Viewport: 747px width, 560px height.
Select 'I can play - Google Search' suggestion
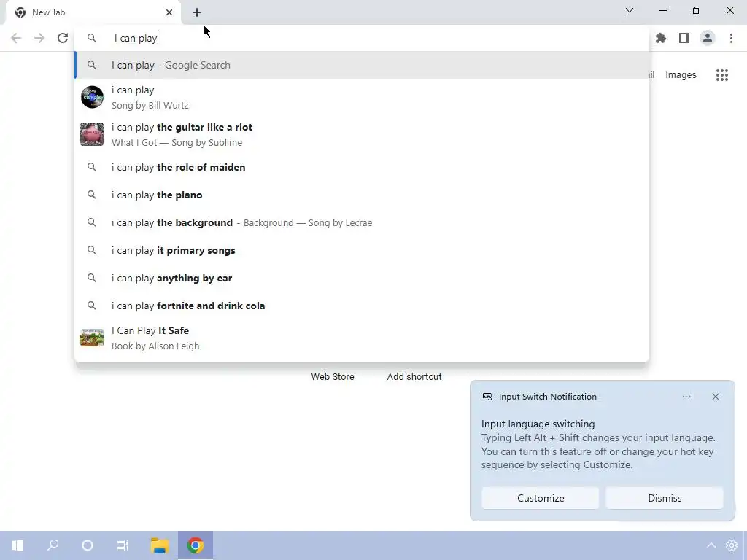click(362, 65)
